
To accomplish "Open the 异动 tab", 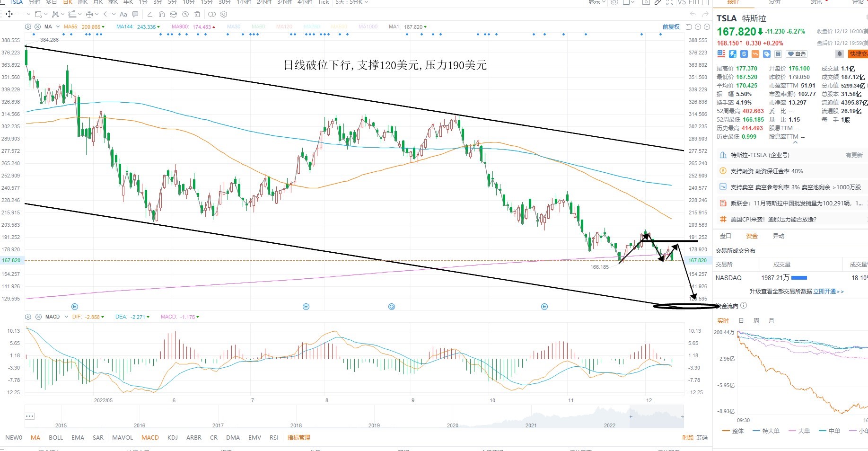I will tap(778, 236).
